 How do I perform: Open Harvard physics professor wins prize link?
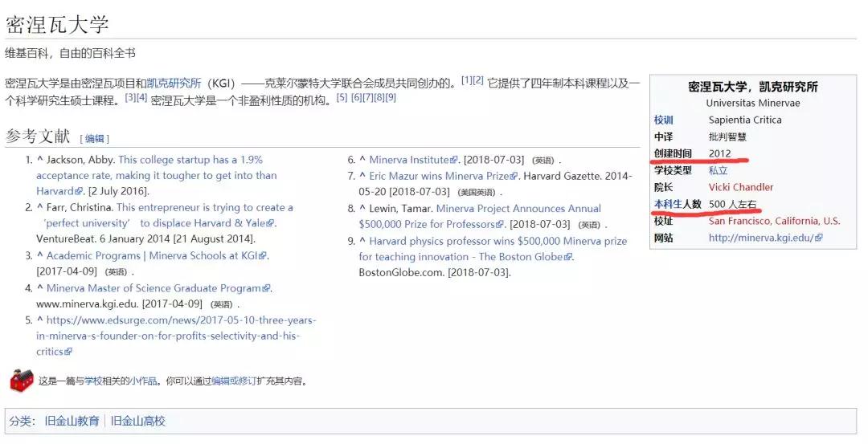click(x=493, y=249)
